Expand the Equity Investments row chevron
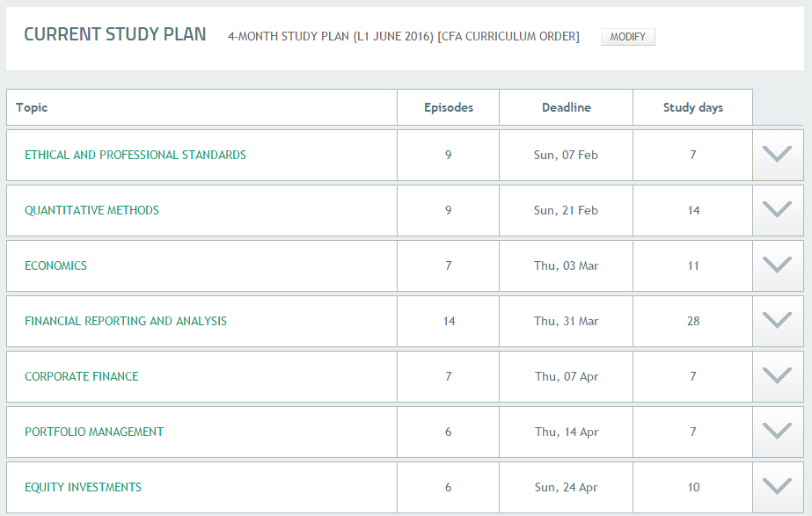The image size is (812, 516). pyautogui.click(x=778, y=487)
